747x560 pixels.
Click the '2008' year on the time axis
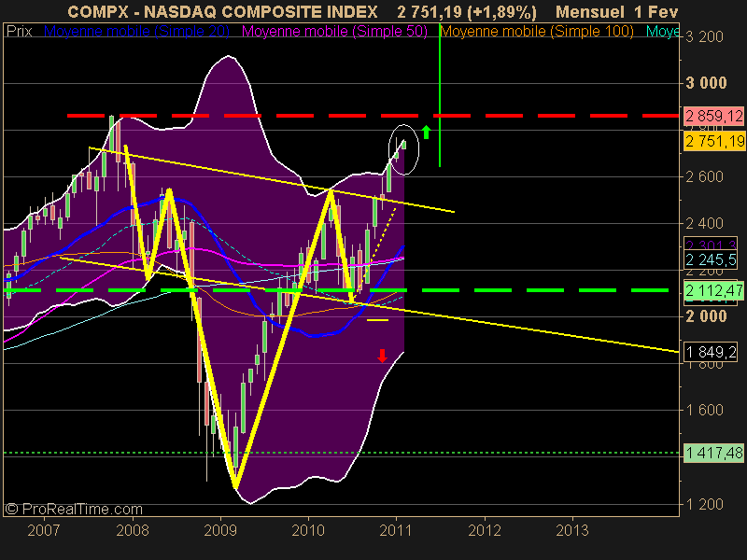coord(133,530)
